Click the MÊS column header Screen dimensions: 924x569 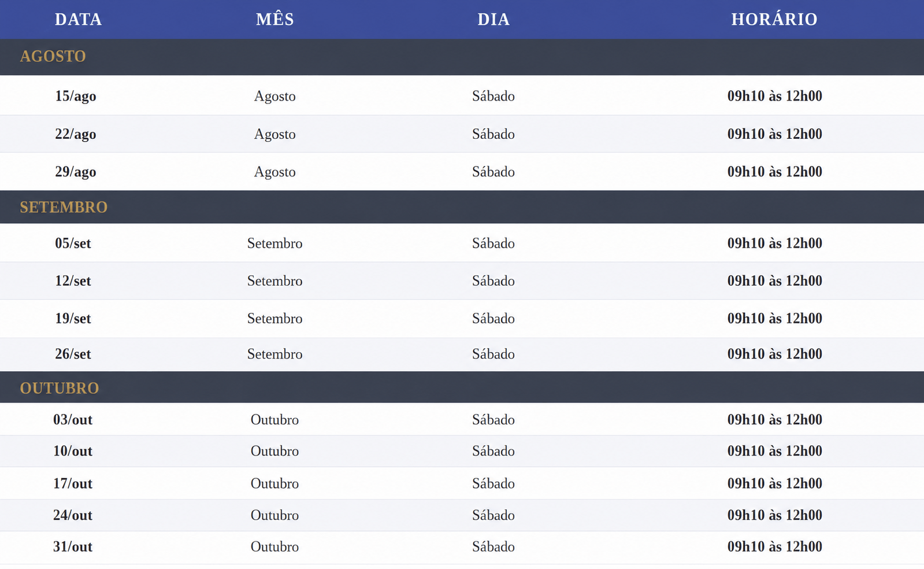click(275, 19)
